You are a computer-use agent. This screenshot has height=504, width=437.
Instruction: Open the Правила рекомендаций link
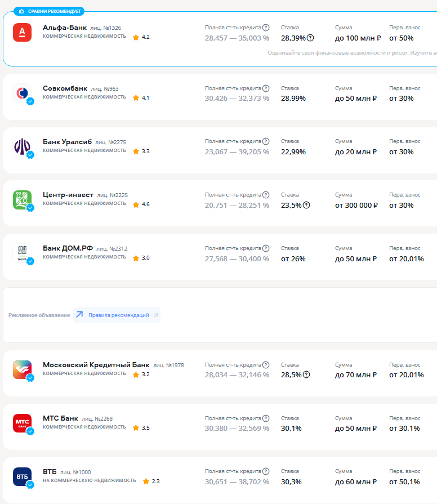117,315
